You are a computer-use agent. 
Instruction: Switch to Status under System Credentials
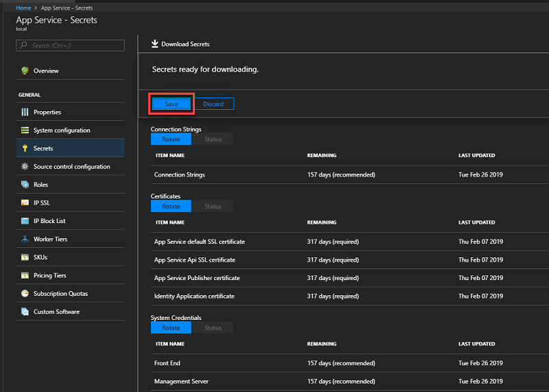click(213, 328)
